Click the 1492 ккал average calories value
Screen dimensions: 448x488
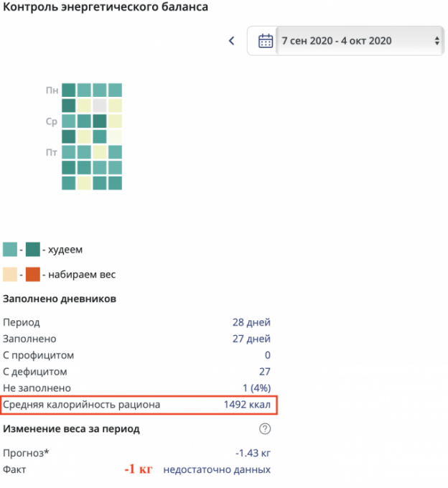[247, 405]
